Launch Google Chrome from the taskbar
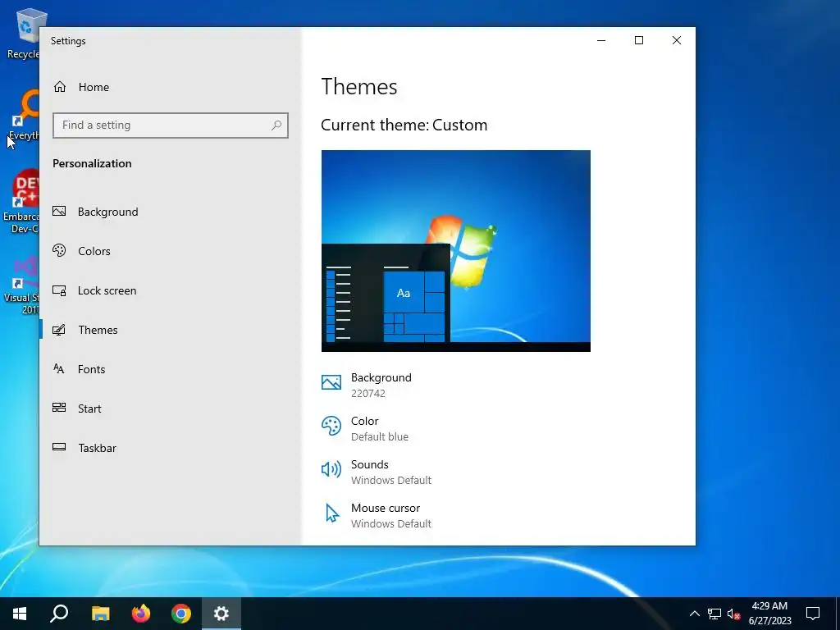Viewport: 840px width, 630px height. (x=181, y=614)
